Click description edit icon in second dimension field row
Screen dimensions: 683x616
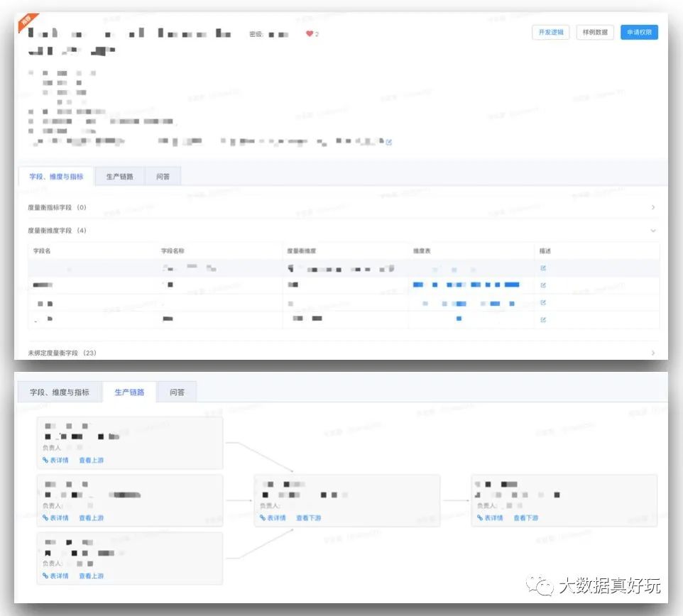[x=542, y=285]
